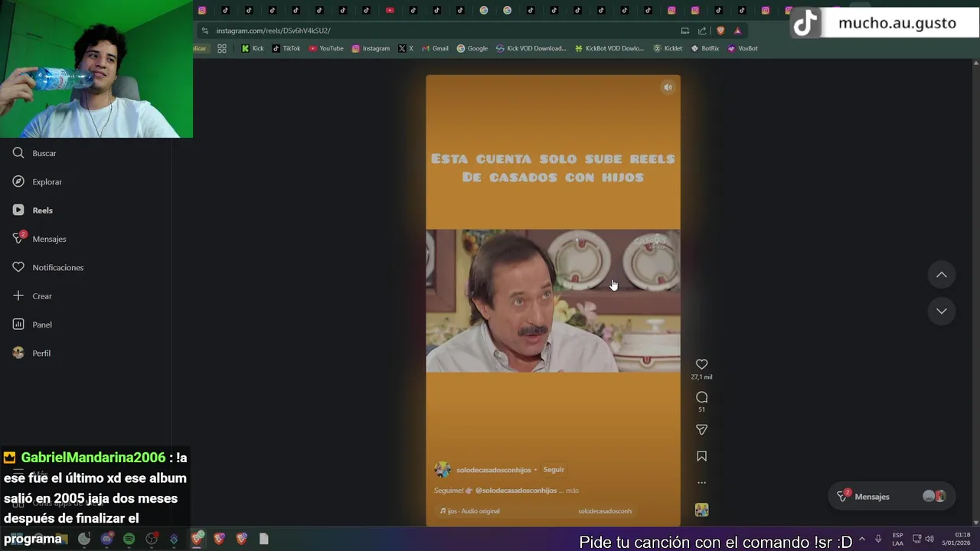Viewport: 980px width, 551px height.
Task: Open ESP LAA keyboard language switcher
Action: pyautogui.click(x=897, y=539)
